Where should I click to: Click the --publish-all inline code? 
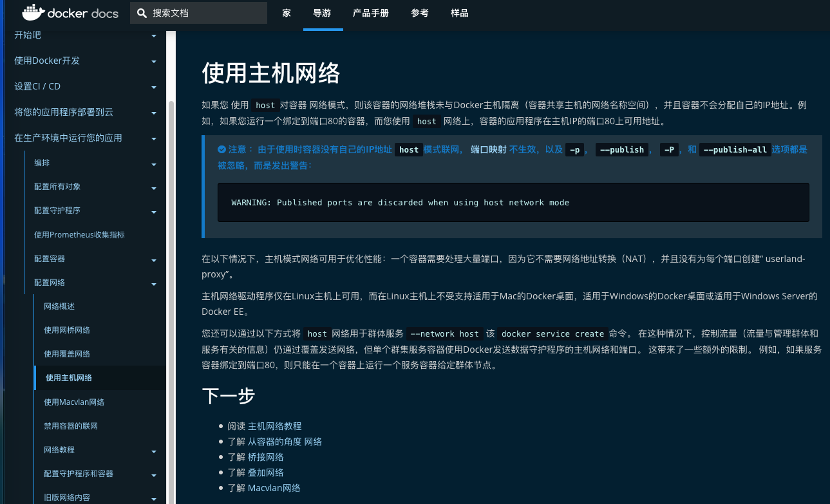point(735,149)
